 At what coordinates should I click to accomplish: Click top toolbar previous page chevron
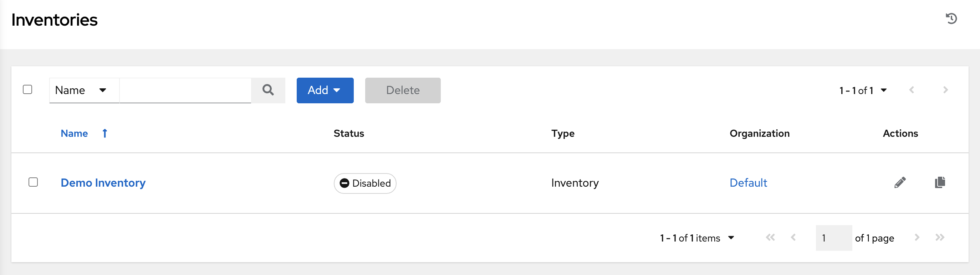tap(912, 90)
